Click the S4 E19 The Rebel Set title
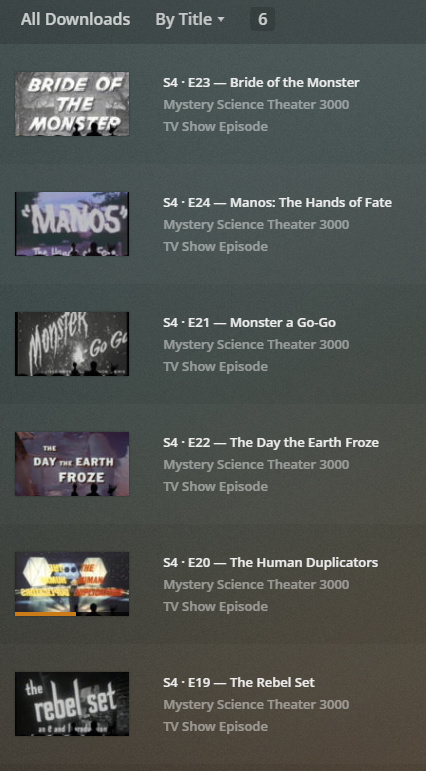Viewport: 426px width, 771px height. [239, 682]
